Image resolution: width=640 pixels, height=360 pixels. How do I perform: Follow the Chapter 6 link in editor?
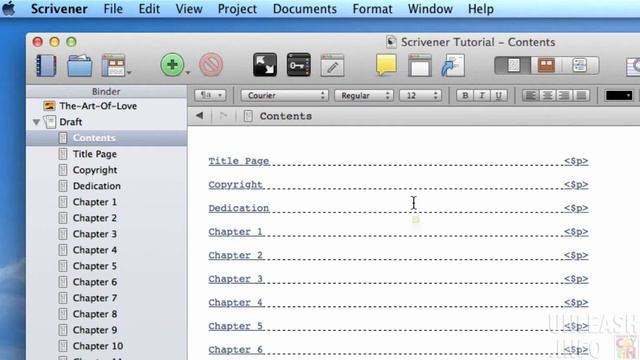point(236,350)
